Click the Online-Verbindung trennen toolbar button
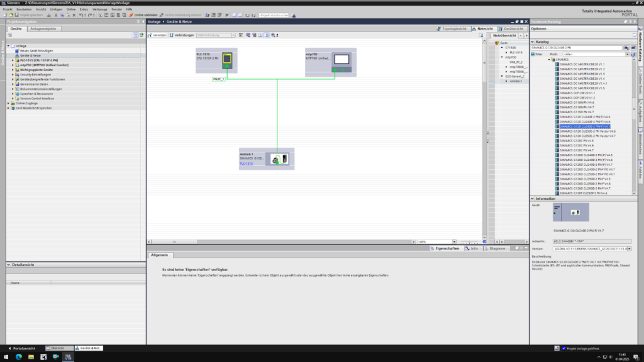 click(x=180, y=15)
